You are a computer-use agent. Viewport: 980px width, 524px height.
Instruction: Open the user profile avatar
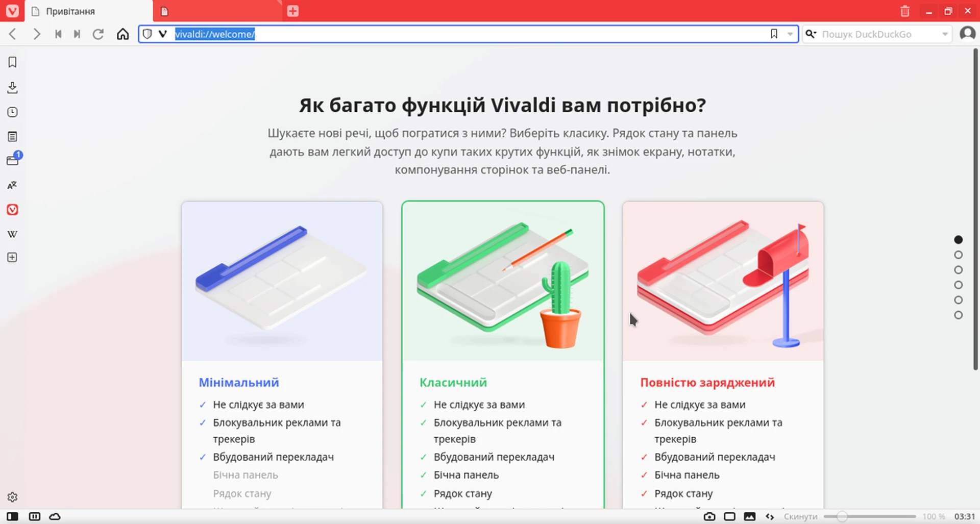[x=967, y=34]
